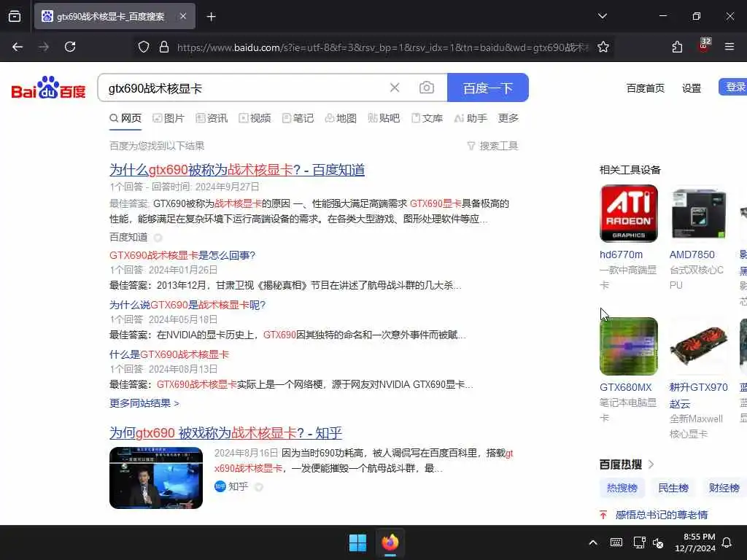The width and height of the screenshot is (747, 560).
Task: Click the 知乎 result video thumbnail
Action: pos(156,478)
